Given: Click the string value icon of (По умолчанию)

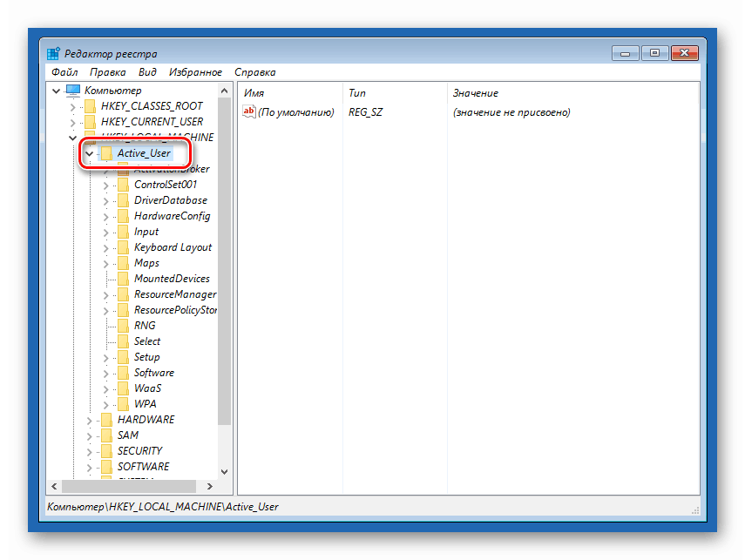Looking at the screenshot, I should click(x=249, y=111).
